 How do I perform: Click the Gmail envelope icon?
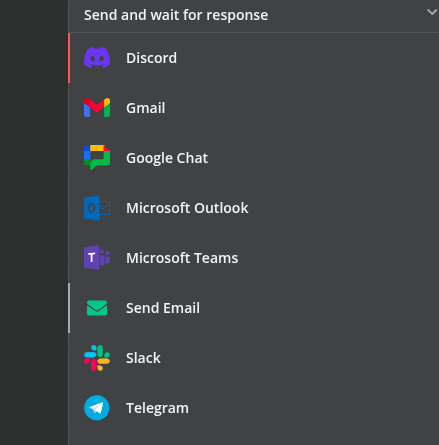tap(97, 108)
